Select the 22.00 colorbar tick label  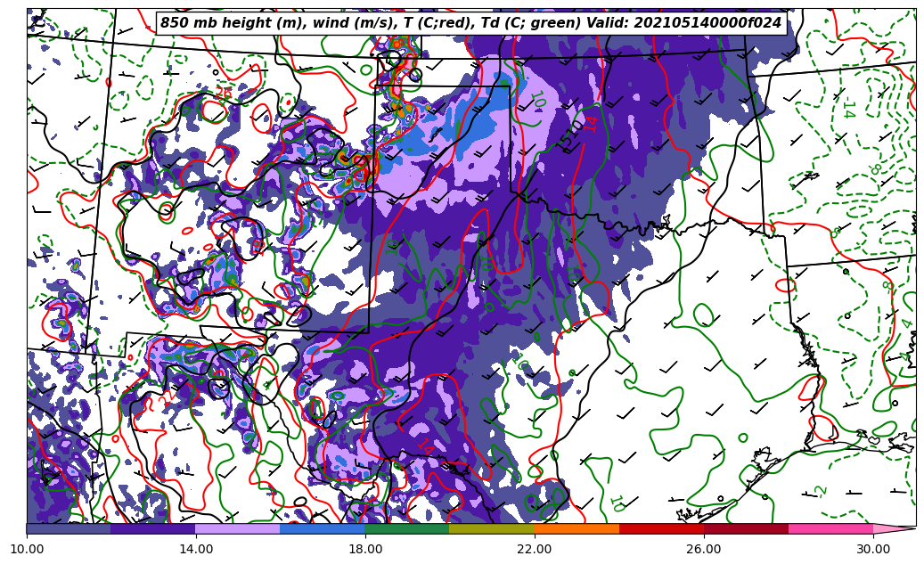click(x=535, y=549)
